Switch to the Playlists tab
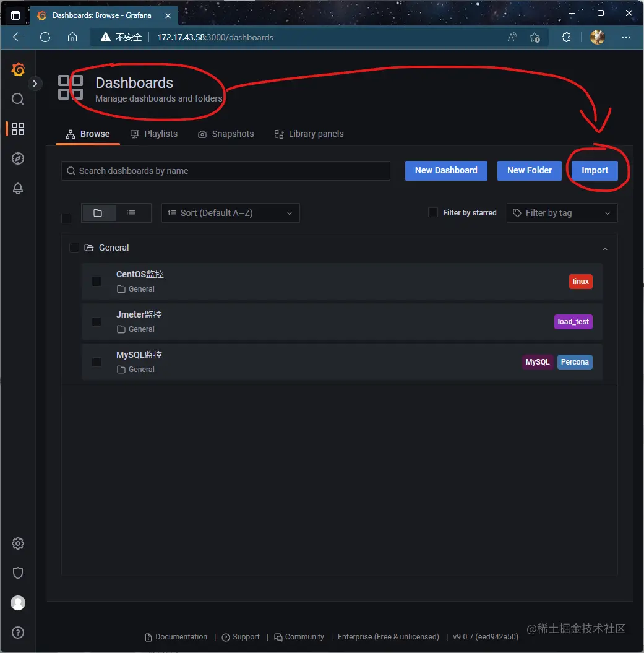Screen dimensions: 644x653 click(x=154, y=134)
